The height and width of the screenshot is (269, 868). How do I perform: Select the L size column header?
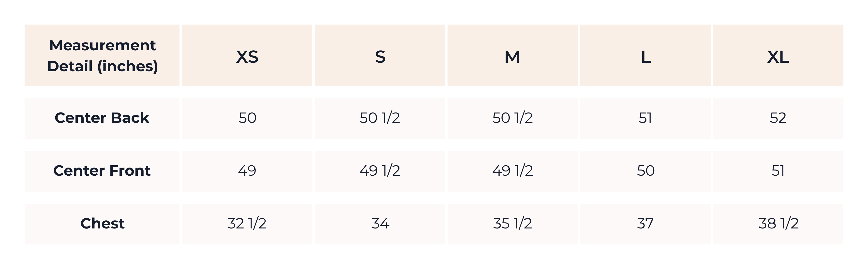pos(645,55)
